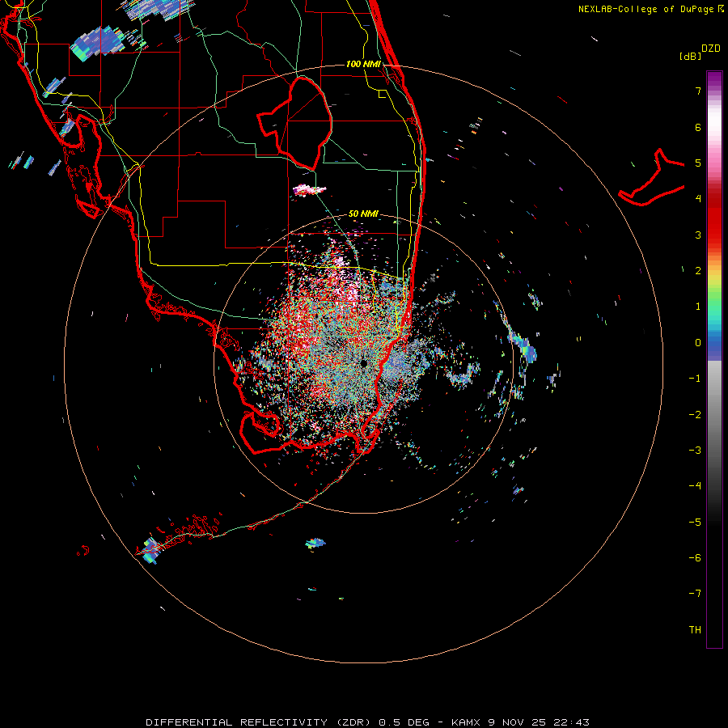Image resolution: width=728 pixels, height=728 pixels.
Task: Click the 4 value on the scale
Action: coord(698,199)
